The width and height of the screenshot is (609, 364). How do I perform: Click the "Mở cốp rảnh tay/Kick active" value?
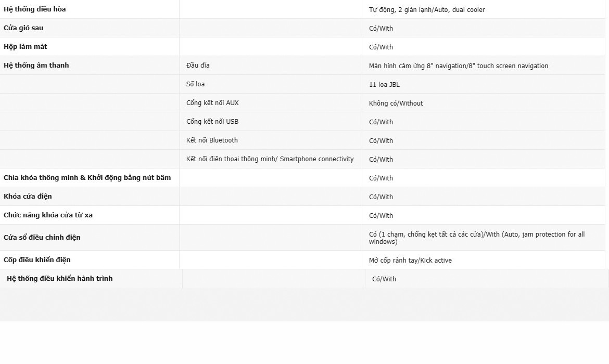[x=410, y=261]
